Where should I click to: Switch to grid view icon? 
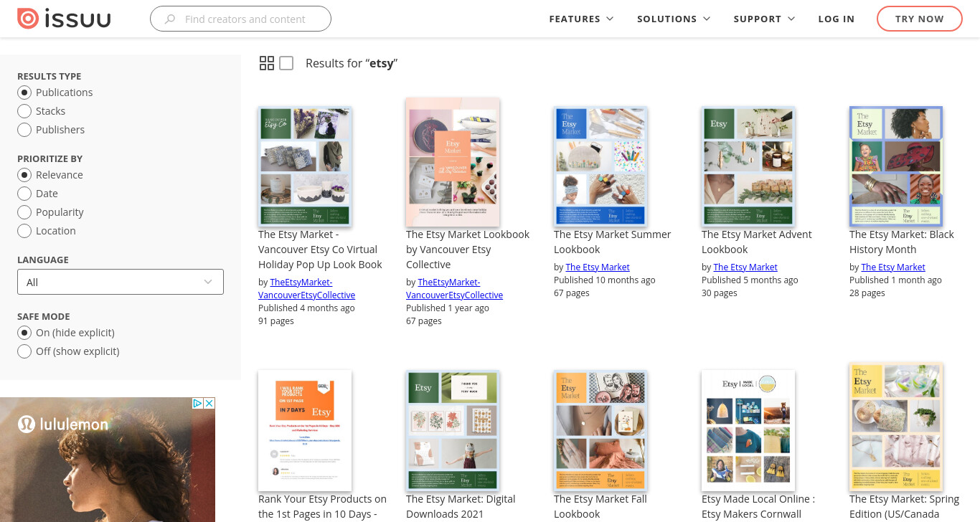coord(267,63)
